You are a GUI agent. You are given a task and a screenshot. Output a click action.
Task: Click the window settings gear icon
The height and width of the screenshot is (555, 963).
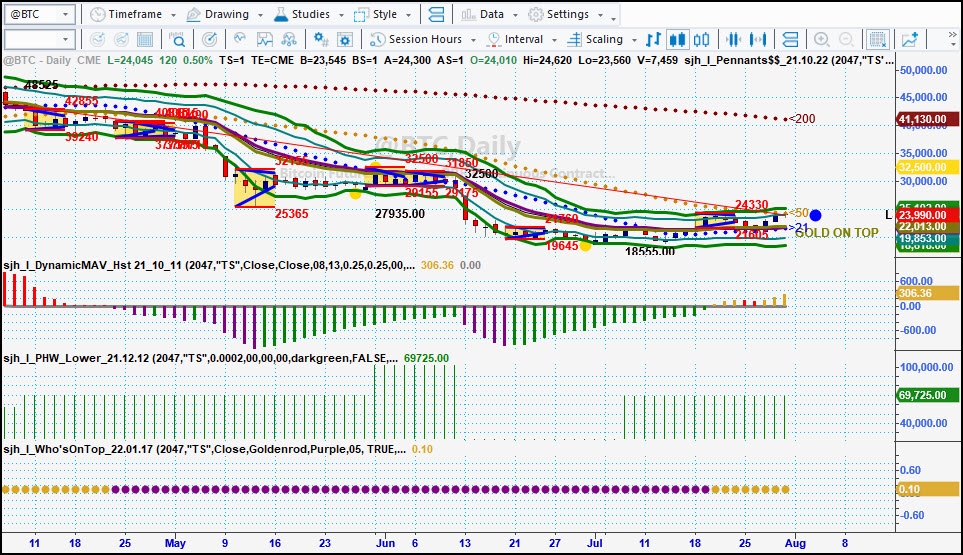coord(345,39)
